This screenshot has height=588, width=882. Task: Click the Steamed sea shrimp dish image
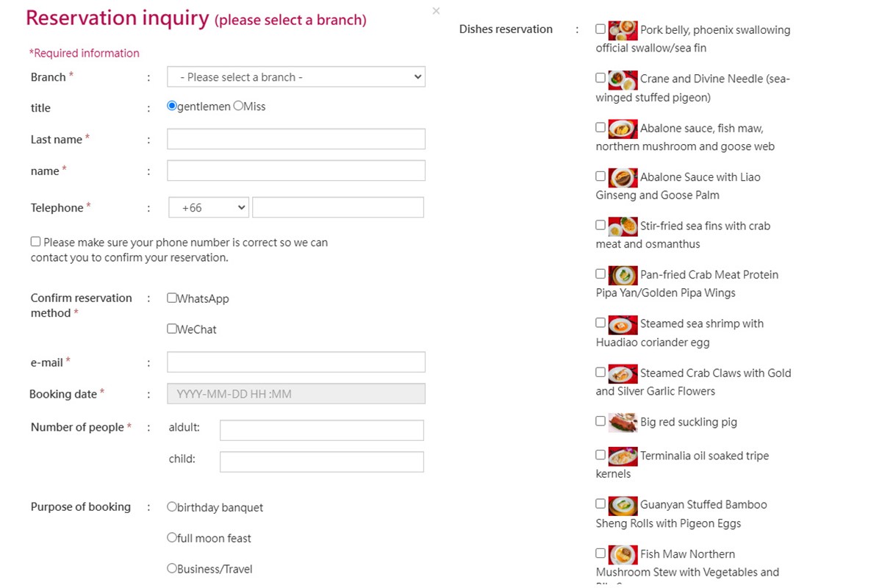pyautogui.click(x=623, y=324)
